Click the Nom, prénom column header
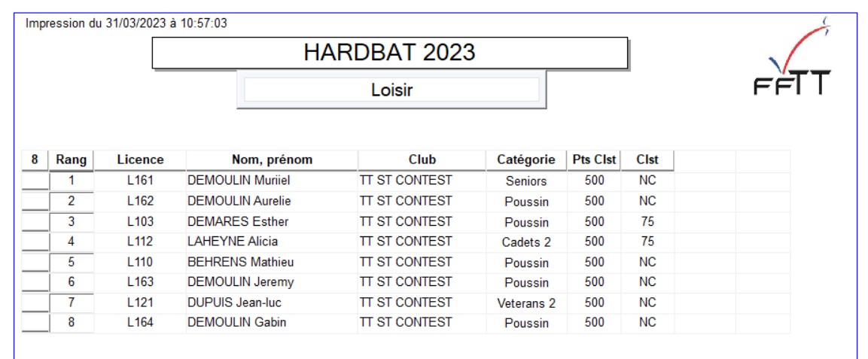The height and width of the screenshot is (359, 868). coord(272,160)
